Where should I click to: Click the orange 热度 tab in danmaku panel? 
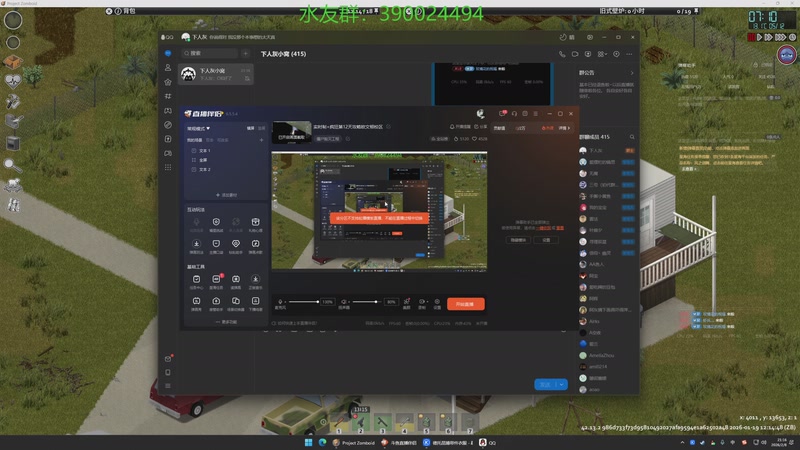point(547,128)
